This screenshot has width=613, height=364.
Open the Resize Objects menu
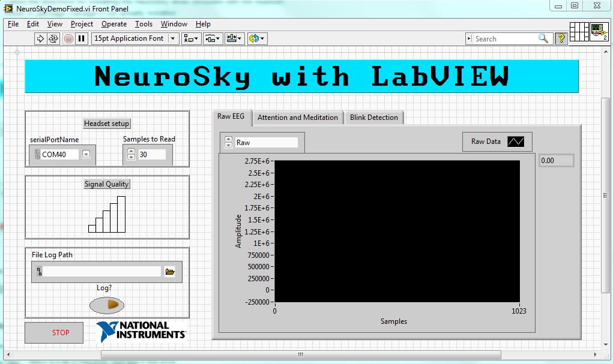pos(235,38)
